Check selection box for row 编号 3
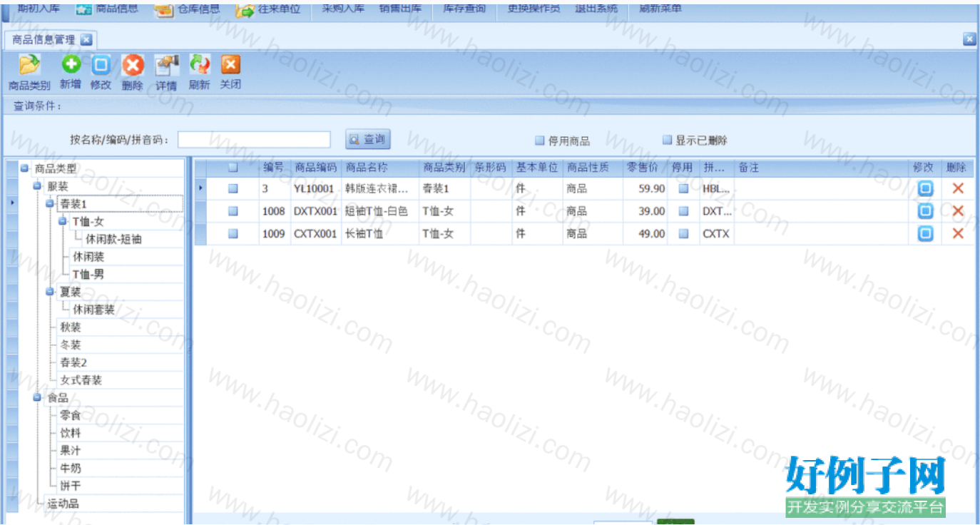Image resolution: width=980 pixels, height=525 pixels. click(233, 189)
